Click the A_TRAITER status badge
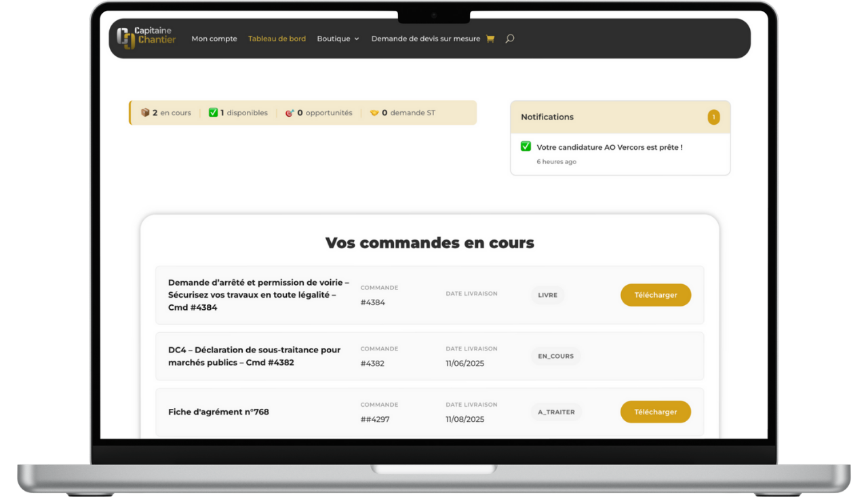This screenshot has width=868, height=497. [556, 412]
